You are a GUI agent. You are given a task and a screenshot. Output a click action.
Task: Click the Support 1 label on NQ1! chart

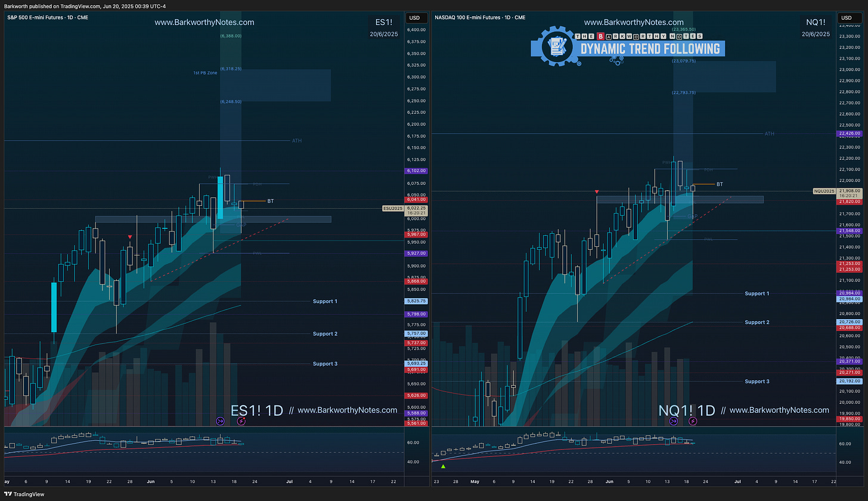coord(757,293)
